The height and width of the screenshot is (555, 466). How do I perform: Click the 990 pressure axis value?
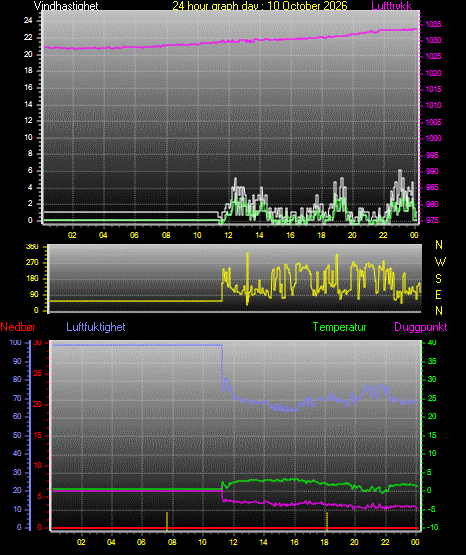point(432,171)
